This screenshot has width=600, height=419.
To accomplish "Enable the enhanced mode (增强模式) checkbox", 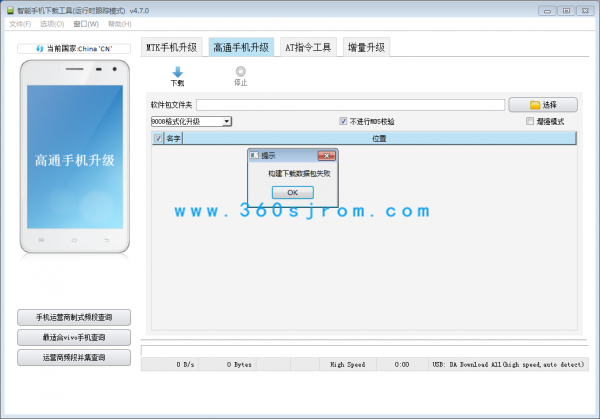I will click(x=530, y=121).
